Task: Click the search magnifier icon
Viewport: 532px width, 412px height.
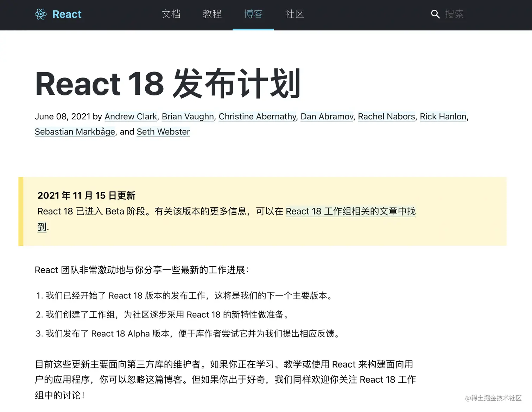Action: tap(435, 14)
